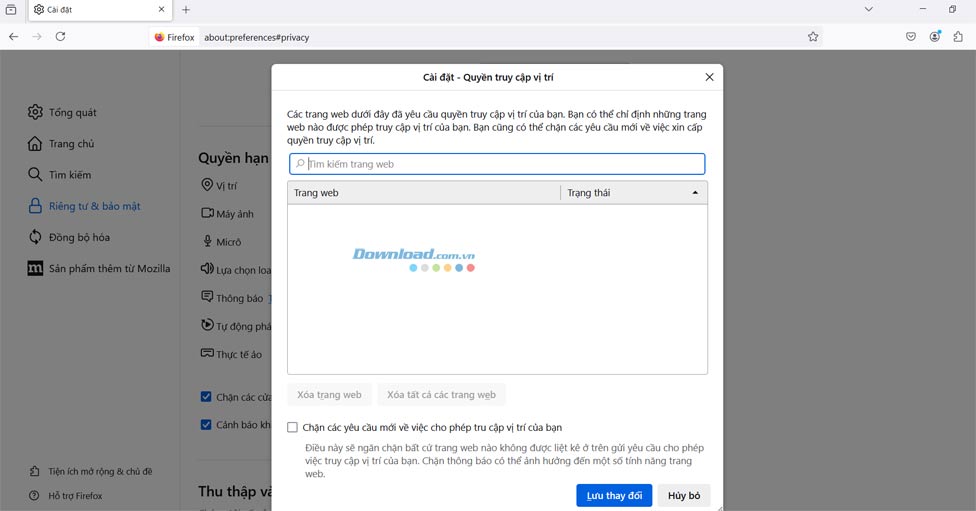Open Sản phẩm thêm từ Mozilla
976x511 pixels.
pyautogui.click(x=98, y=268)
